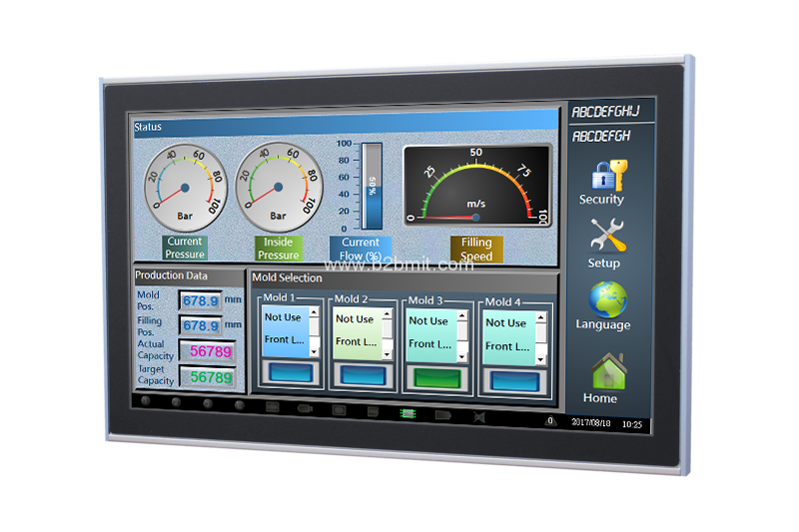Click the green chip icon in status bar
Screen dimensions: 799x532
[x=407, y=412]
